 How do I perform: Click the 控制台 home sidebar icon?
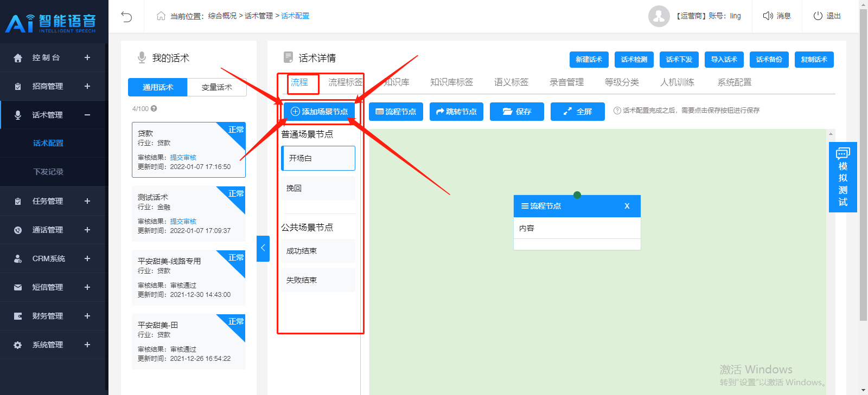(18, 57)
